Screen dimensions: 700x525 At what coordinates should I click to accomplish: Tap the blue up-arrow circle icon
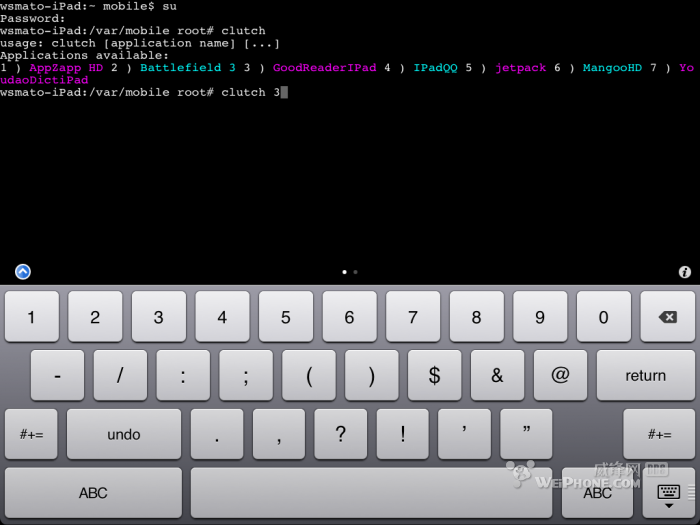coord(23,271)
